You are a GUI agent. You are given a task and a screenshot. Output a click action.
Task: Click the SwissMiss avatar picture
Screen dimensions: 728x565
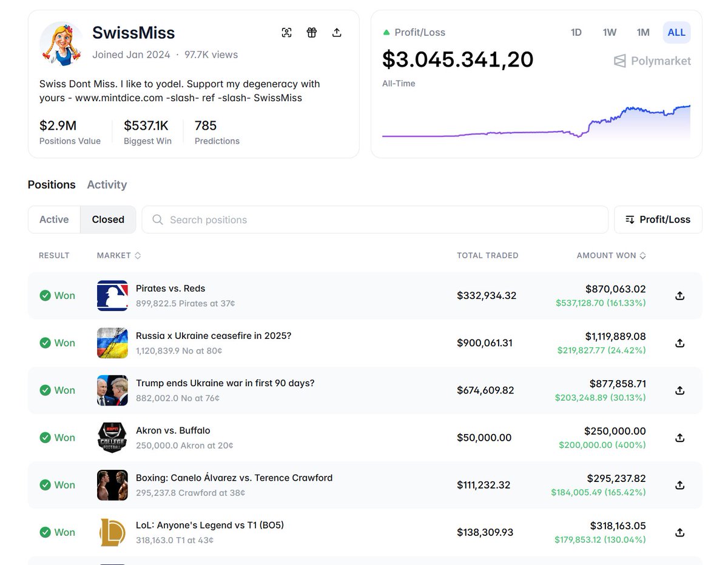[61, 44]
